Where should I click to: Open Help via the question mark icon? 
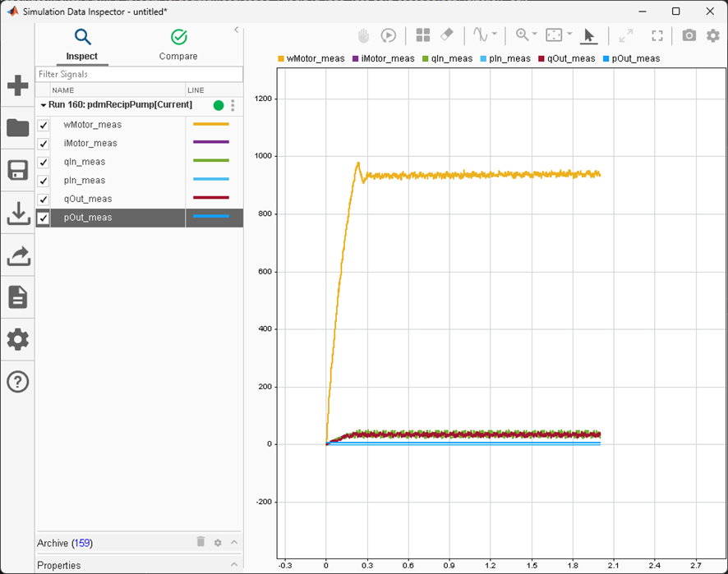pos(17,382)
